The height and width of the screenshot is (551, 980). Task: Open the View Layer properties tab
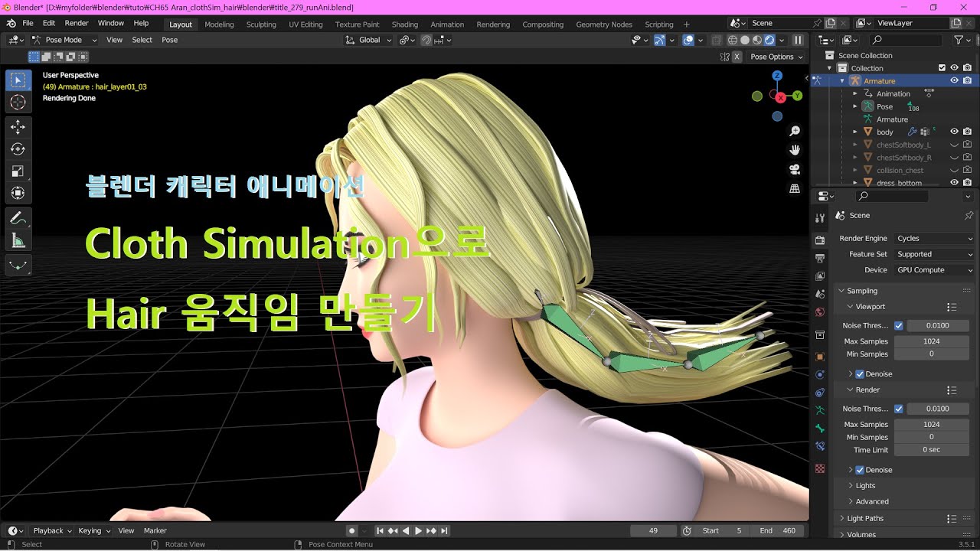tap(820, 275)
